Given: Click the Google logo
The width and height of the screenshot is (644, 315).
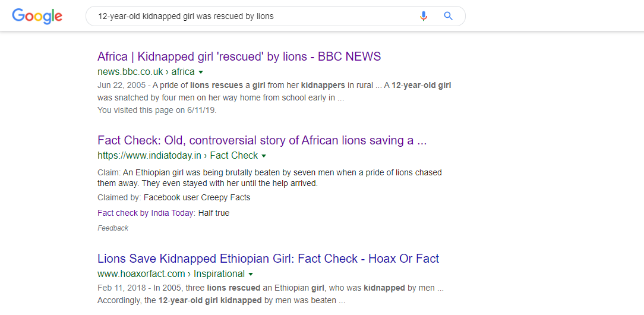Looking at the screenshot, I should coord(37,16).
